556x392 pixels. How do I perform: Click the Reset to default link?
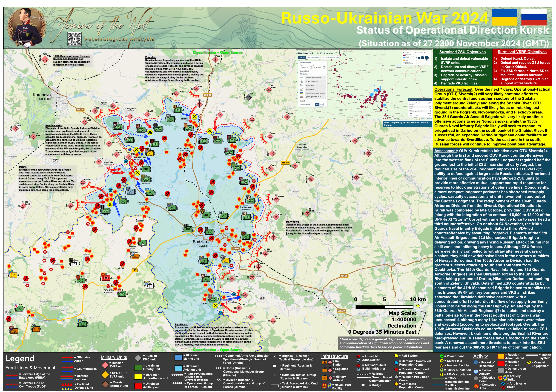coord(304,71)
